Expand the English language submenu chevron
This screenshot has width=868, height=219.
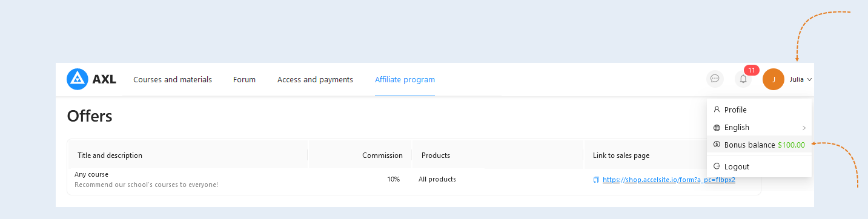pyautogui.click(x=804, y=128)
